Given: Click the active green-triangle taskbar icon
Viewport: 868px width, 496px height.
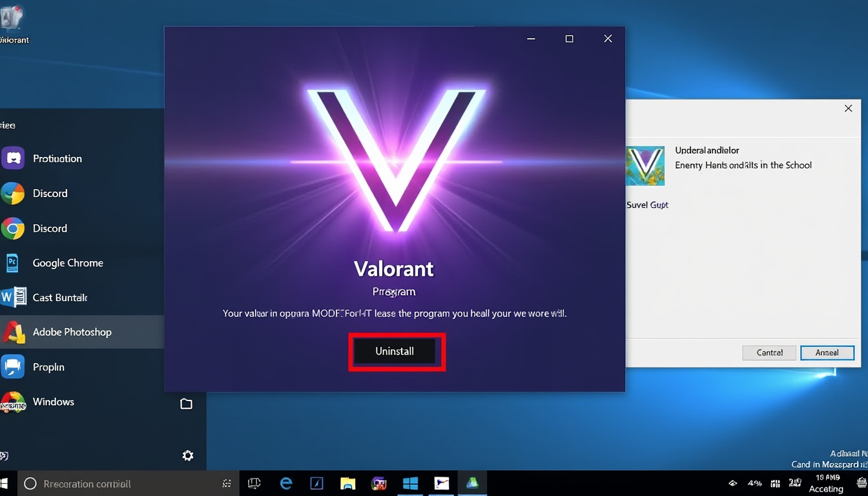Looking at the screenshot, I should pos(472,483).
